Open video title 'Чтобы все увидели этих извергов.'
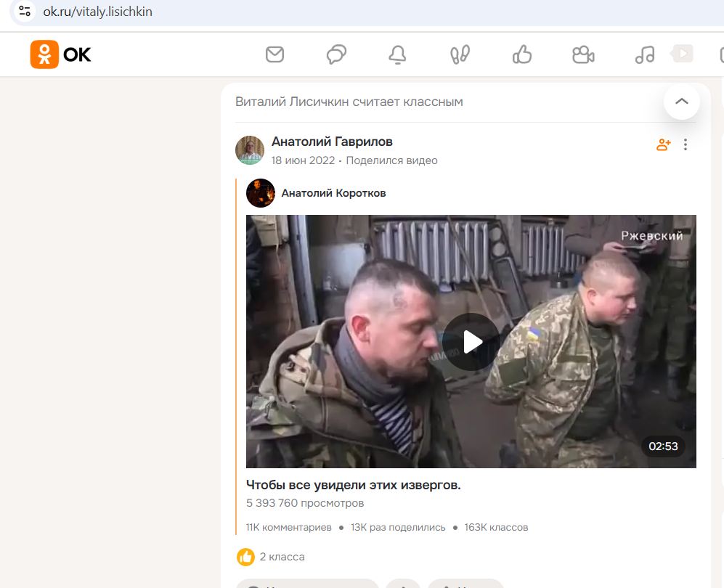 [x=353, y=485]
